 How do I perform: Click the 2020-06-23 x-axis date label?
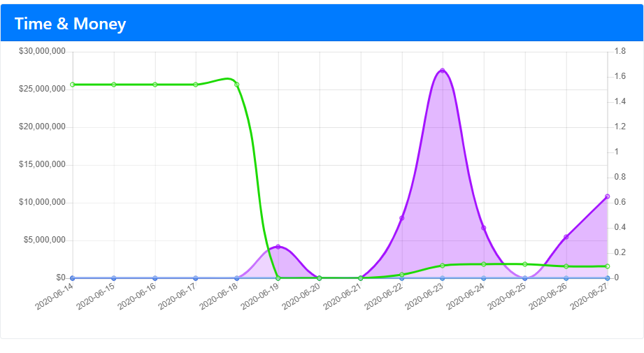click(424, 296)
